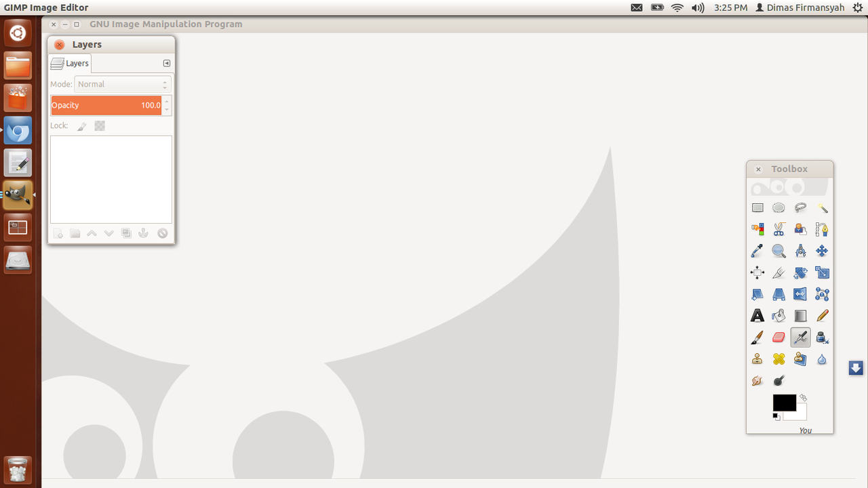Select the Rectangle Select tool
This screenshot has width=868, height=488.
tap(757, 208)
